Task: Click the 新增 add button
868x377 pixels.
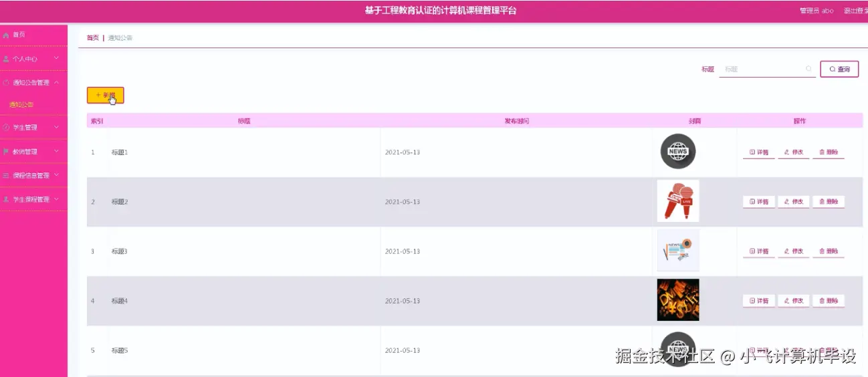Action: (x=106, y=96)
